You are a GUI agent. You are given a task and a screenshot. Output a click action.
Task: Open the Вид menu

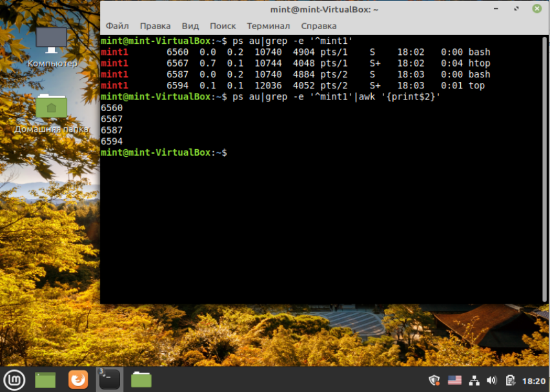pos(190,26)
